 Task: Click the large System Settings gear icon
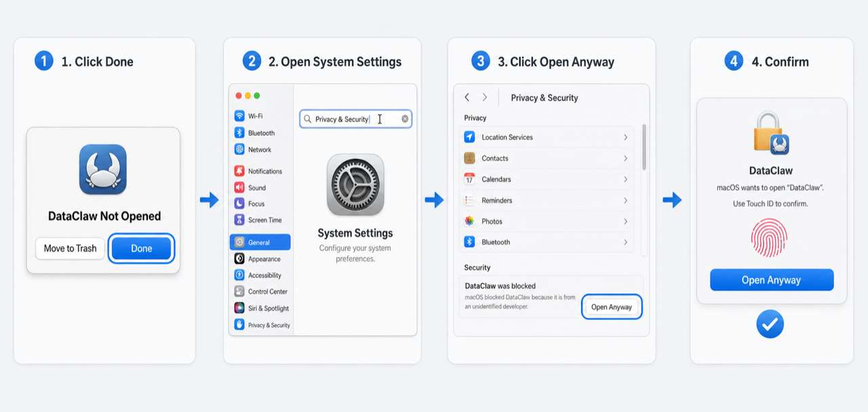355,185
